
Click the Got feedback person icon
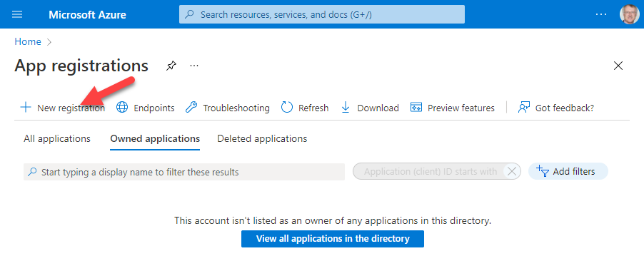tap(523, 108)
